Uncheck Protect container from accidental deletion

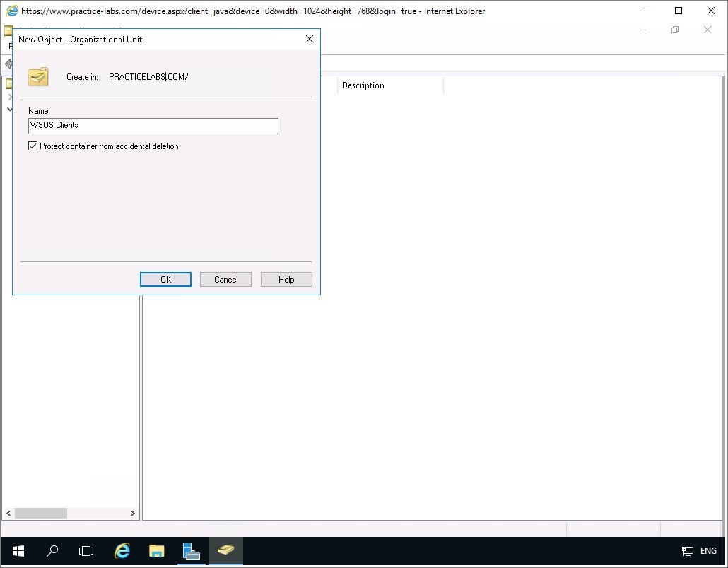point(33,146)
